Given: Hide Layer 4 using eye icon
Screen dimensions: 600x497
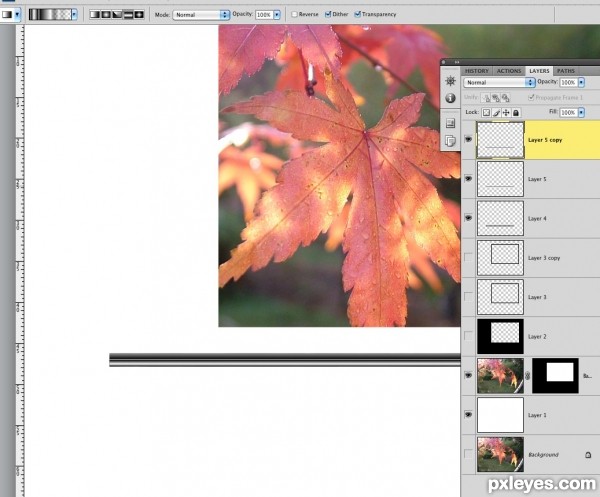Looking at the screenshot, I should click(x=468, y=218).
